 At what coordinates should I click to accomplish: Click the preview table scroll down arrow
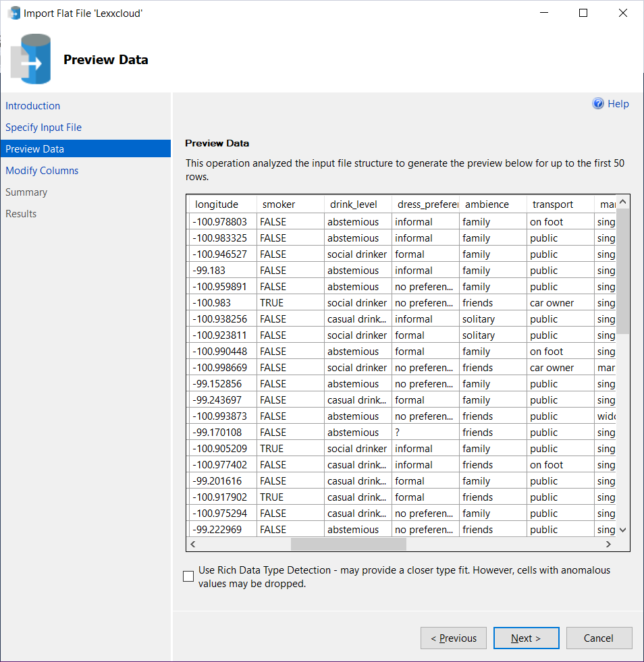pyautogui.click(x=622, y=530)
